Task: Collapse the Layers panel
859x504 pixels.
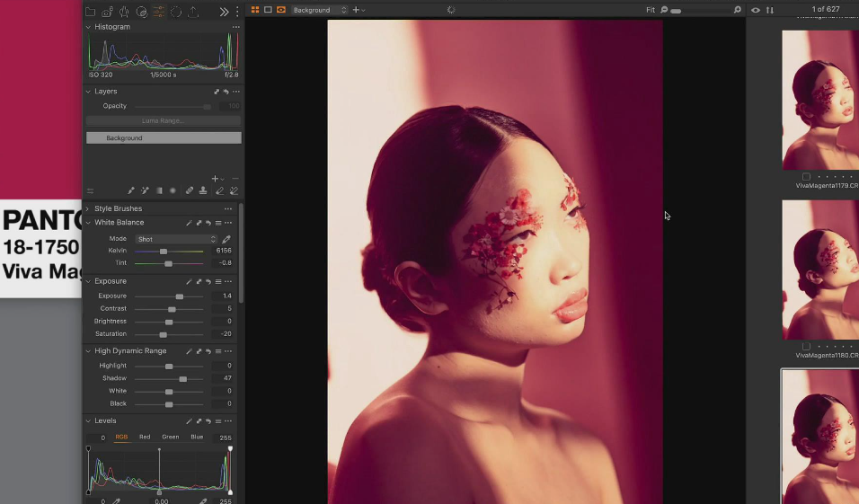Action: coord(88,92)
